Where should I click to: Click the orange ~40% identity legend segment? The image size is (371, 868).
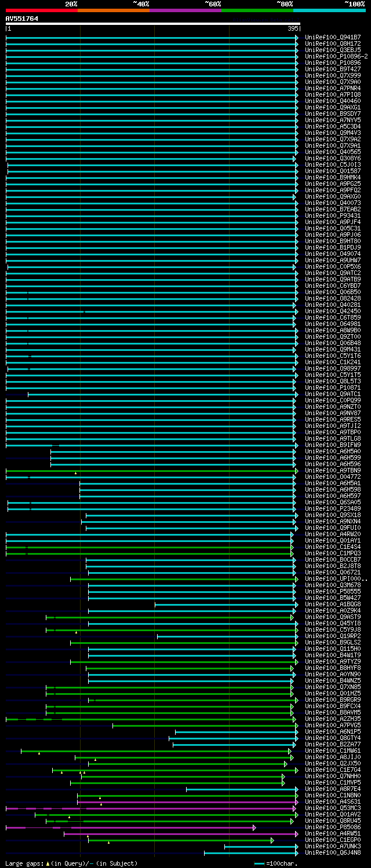[x=114, y=10]
